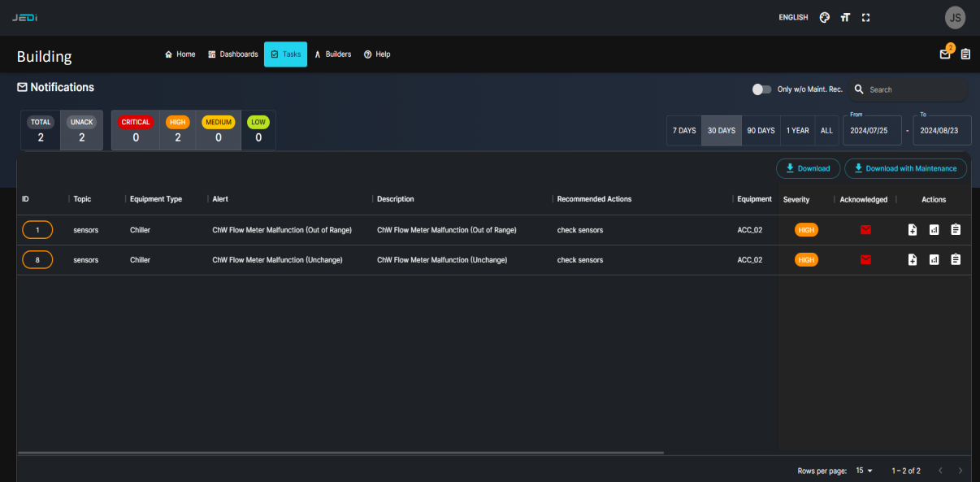Click the text size icon in header
The image size is (980, 482).
845,17
